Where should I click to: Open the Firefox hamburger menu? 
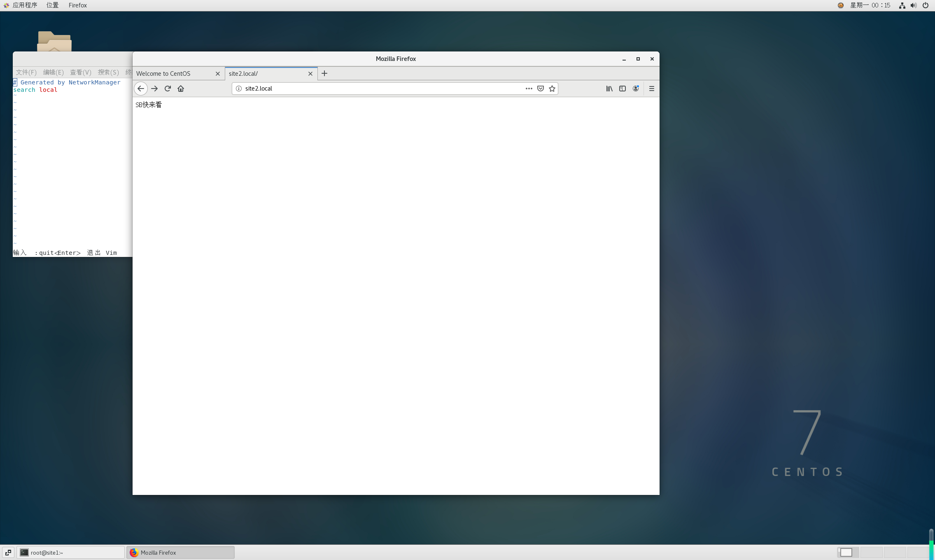click(652, 89)
